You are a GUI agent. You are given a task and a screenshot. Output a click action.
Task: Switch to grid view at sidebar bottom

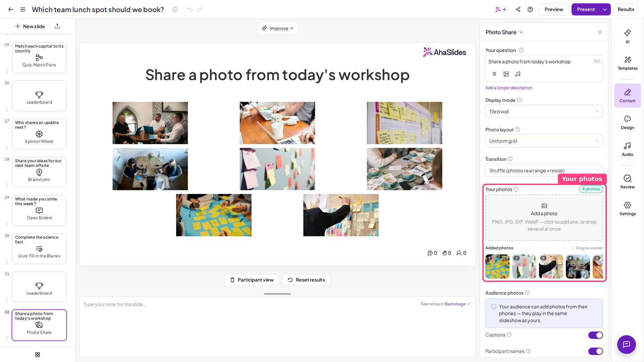pos(38,355)
